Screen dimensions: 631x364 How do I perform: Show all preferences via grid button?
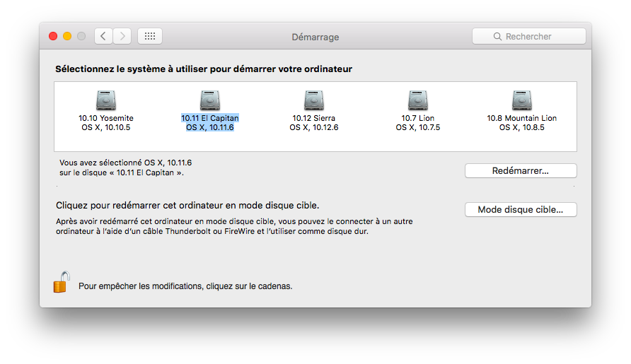[150, 36]
